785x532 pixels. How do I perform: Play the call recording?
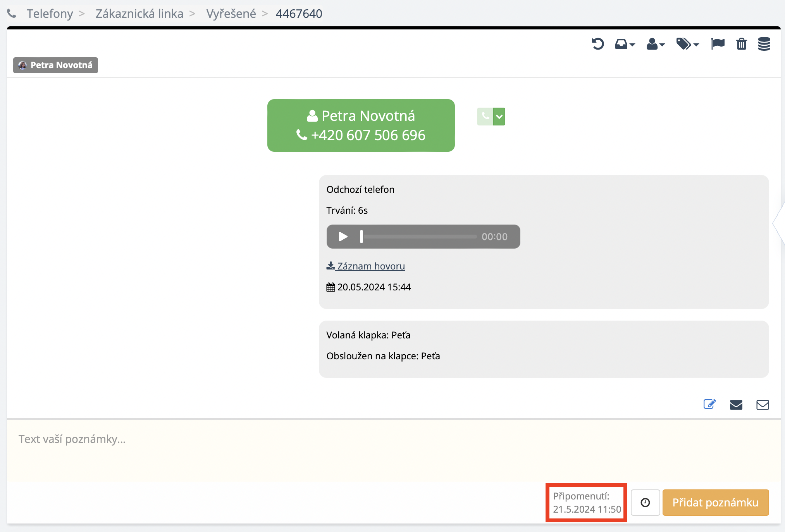click(343, 237)
